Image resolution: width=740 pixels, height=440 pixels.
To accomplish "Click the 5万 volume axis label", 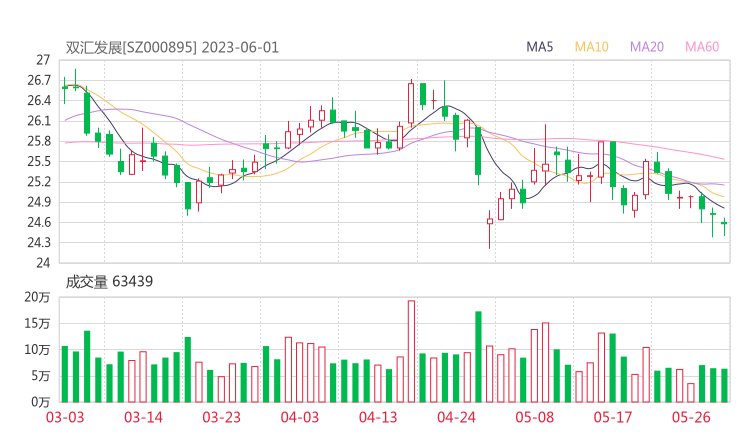I will point(41,376).
